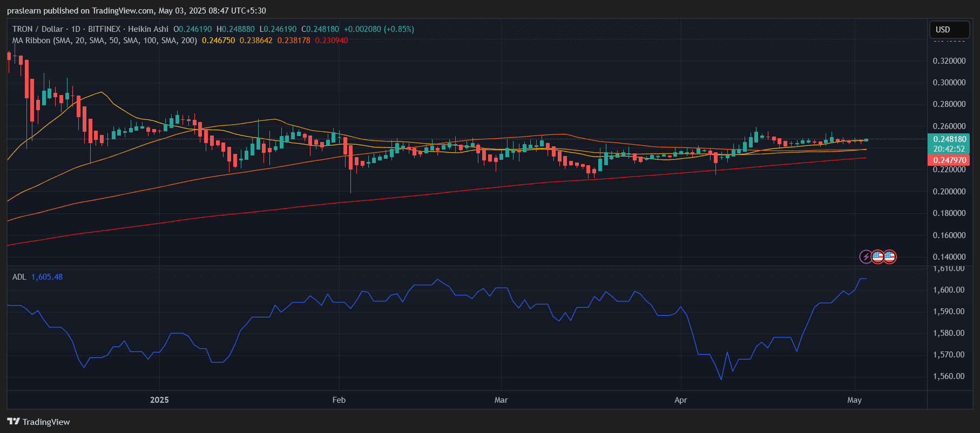Image resolution: width=980 pixels, height=433 pixels.
Task: Open the US flag event beside lightning bolt
Action: (878, 257)
